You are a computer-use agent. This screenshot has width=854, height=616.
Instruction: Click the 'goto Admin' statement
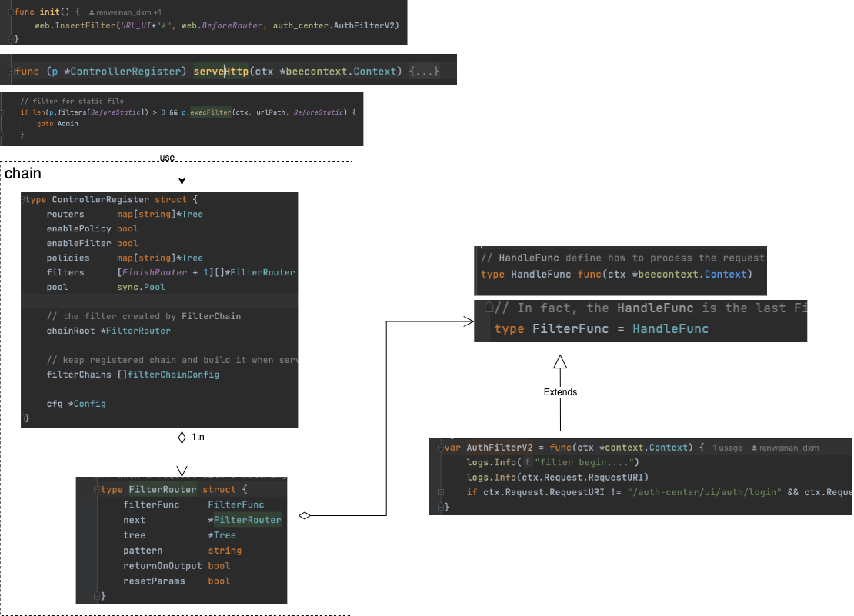point(57,124)
